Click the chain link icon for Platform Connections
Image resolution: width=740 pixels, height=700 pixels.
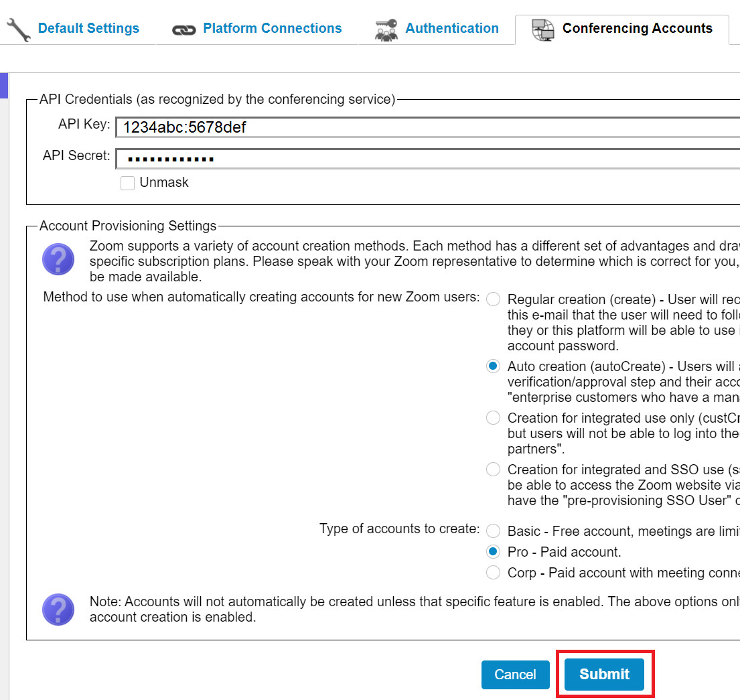coord(183,30)
